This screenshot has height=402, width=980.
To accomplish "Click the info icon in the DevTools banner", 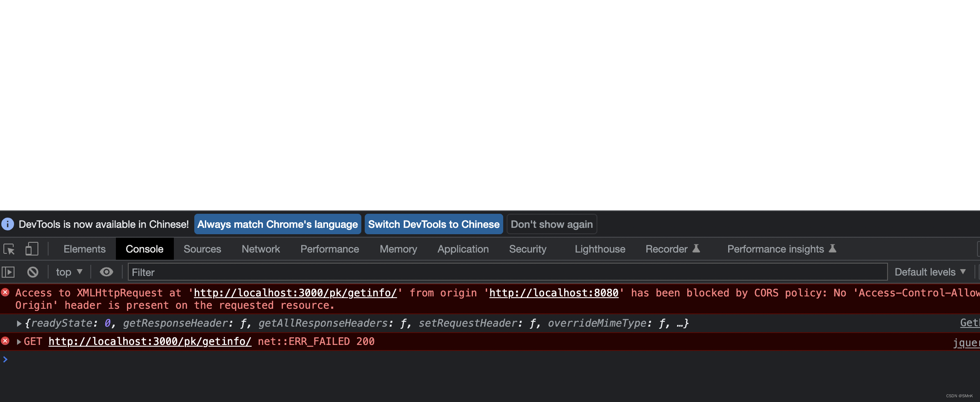I will (8, 224).
